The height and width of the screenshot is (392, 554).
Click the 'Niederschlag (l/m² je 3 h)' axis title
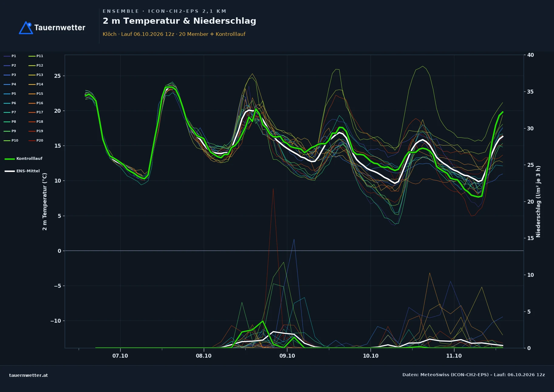pos(538,201)
